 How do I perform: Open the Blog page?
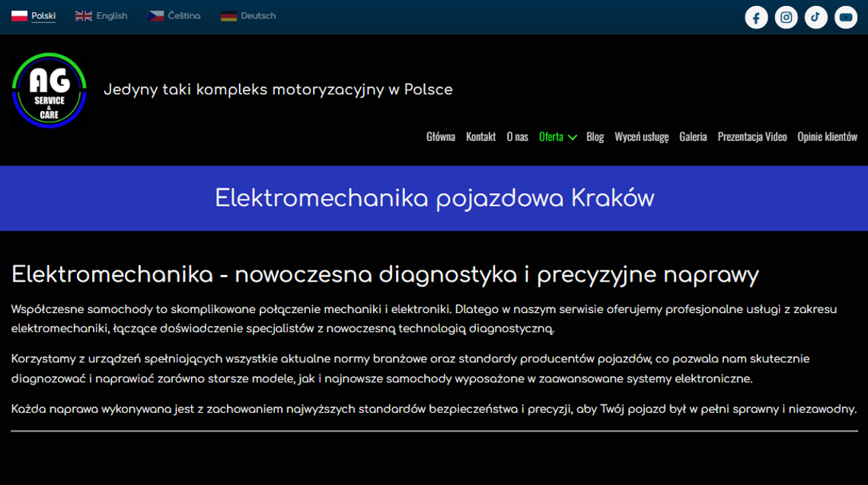[595, 136]
